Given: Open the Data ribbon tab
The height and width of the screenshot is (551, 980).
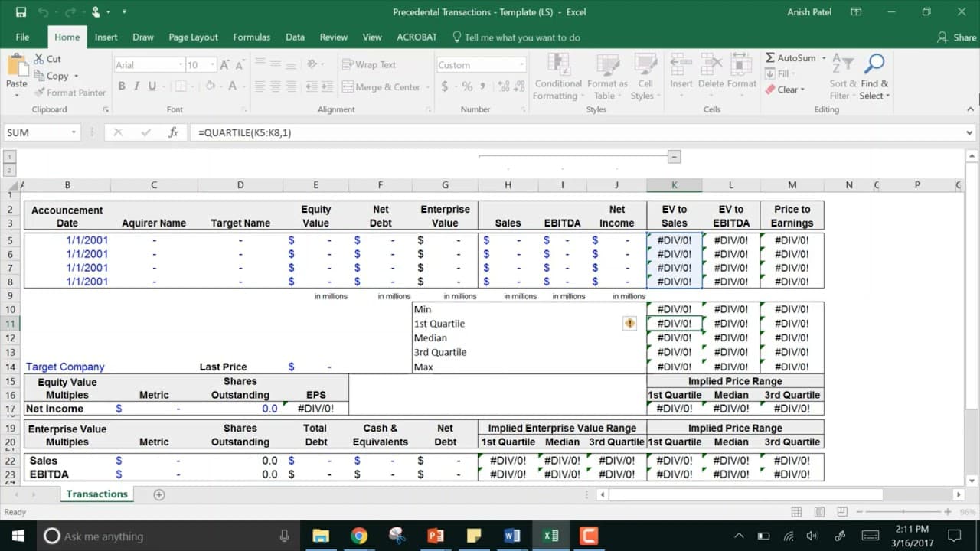Looking at the screenshot, I should [295, 37].
